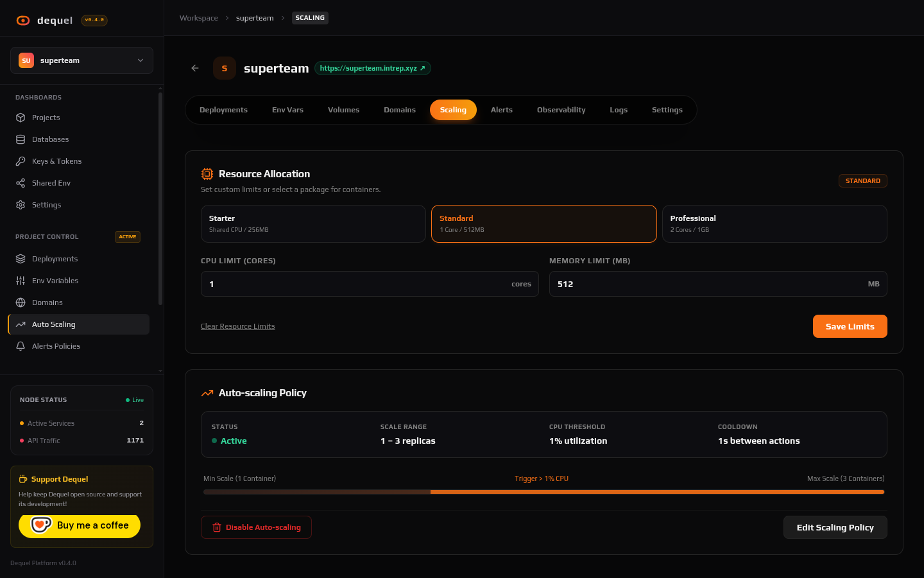Viewport: 924px width, 578px height.
Task: Click 'Max Scale (3 Containers)' label
Action: [x=846, y=478]
